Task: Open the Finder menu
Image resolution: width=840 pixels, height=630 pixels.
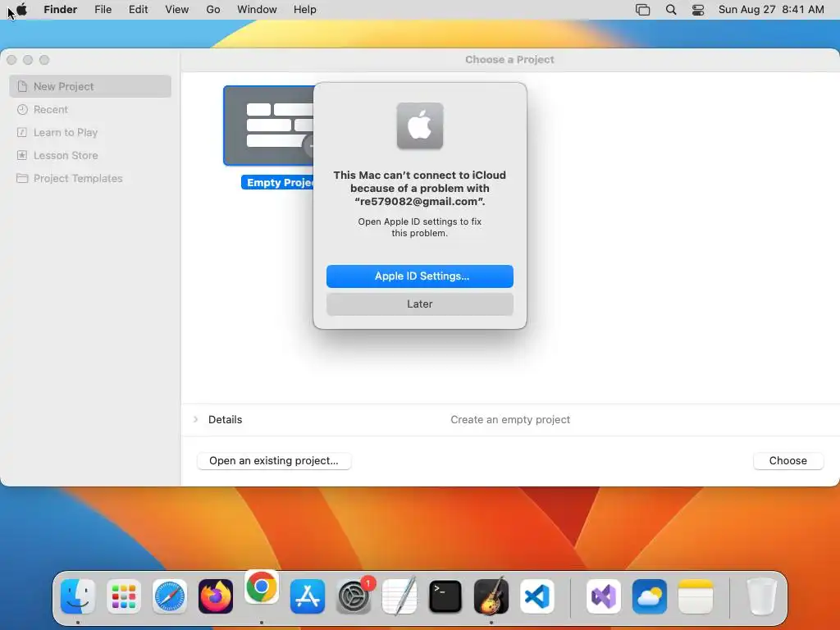Action: click(x=61, y=10)
